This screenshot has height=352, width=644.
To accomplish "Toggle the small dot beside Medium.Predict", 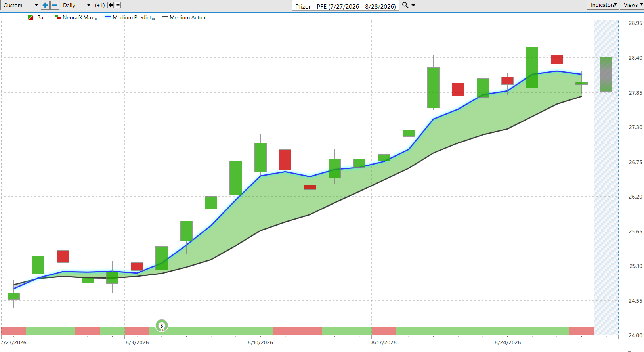I will pyautogui.click(x=153, y=19).
